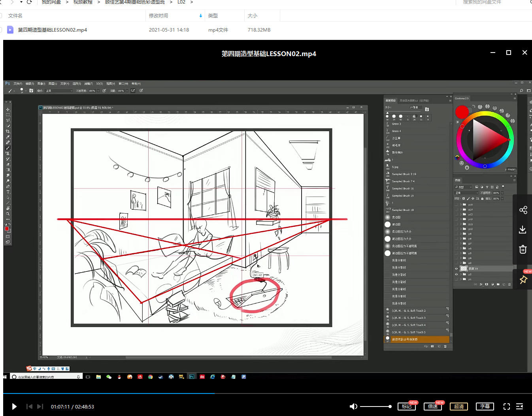
Task: Download the video using the download icon
Action: pos(523,230)
